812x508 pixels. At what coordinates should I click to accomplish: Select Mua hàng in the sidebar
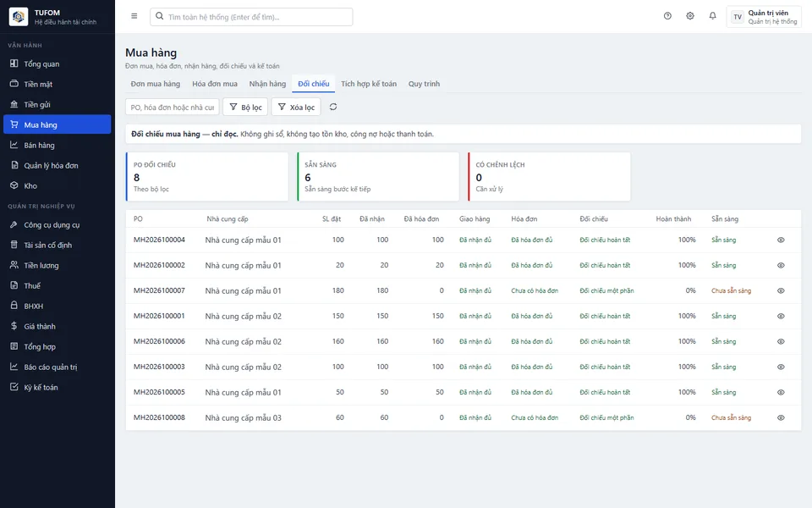tap(57, 124)
